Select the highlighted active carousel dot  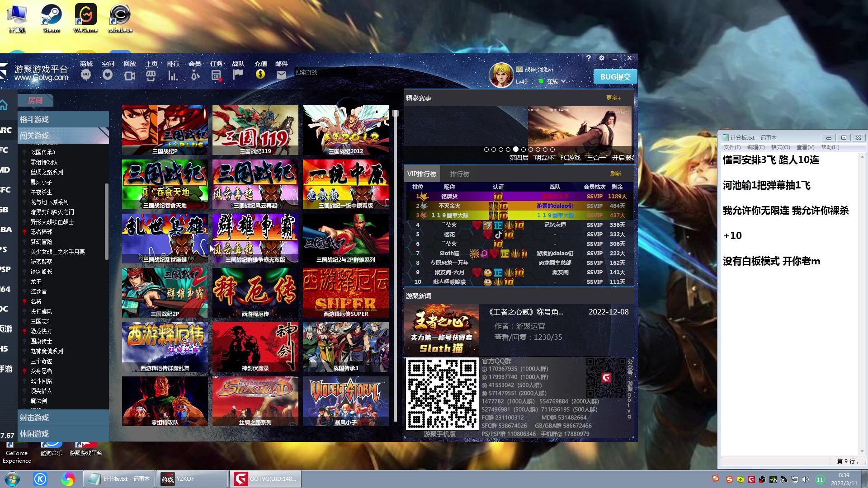pos(516,149)
